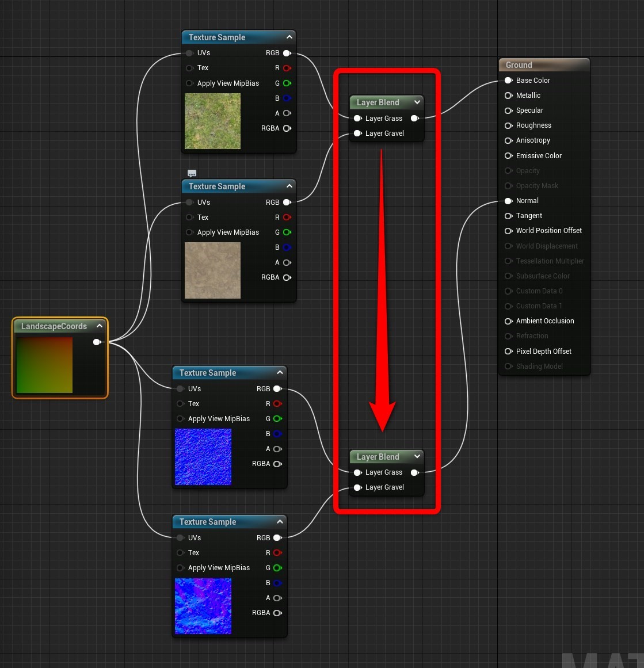Image resolution: width=644 pixels, height=668 pixels.
Task: Click the RGBA output pin on the dirt Texture Sample
Action: [287, 277]
